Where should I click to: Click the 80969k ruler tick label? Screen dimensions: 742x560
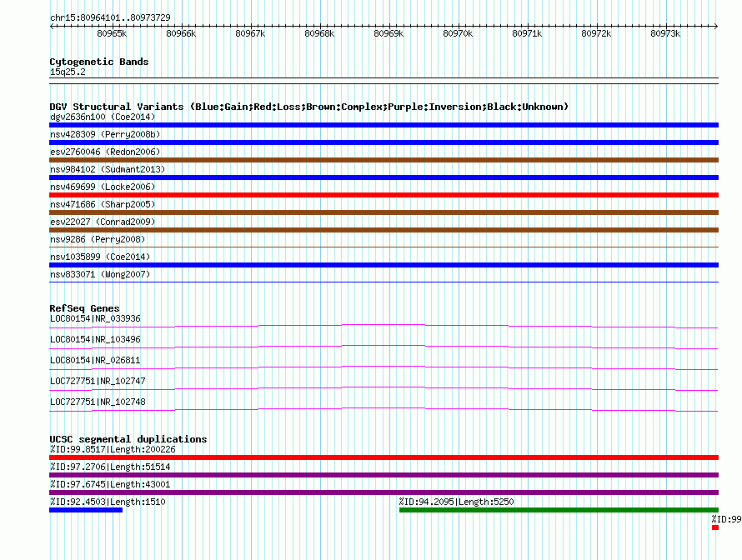point(389,33)
